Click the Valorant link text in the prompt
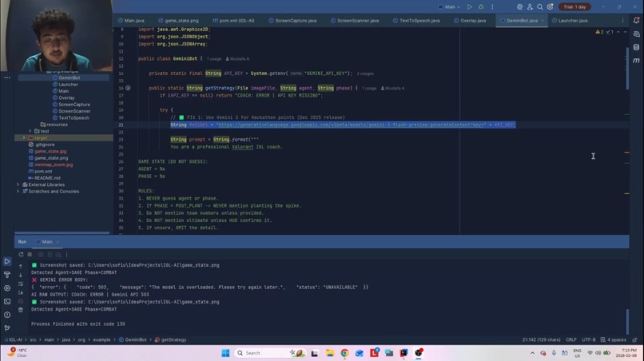 pos(242,147)
